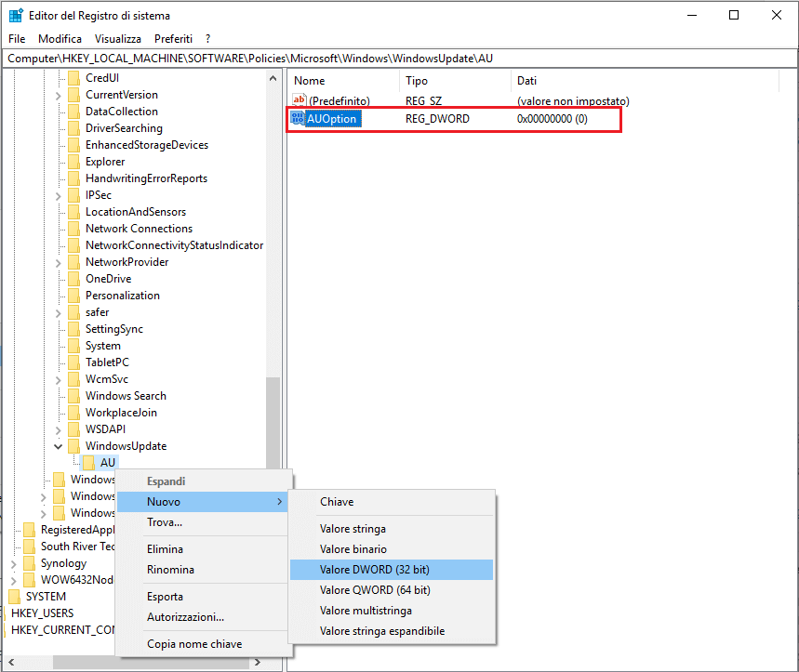Click Esporta in the context menu

pyautogui.click(x=203, y=597)
